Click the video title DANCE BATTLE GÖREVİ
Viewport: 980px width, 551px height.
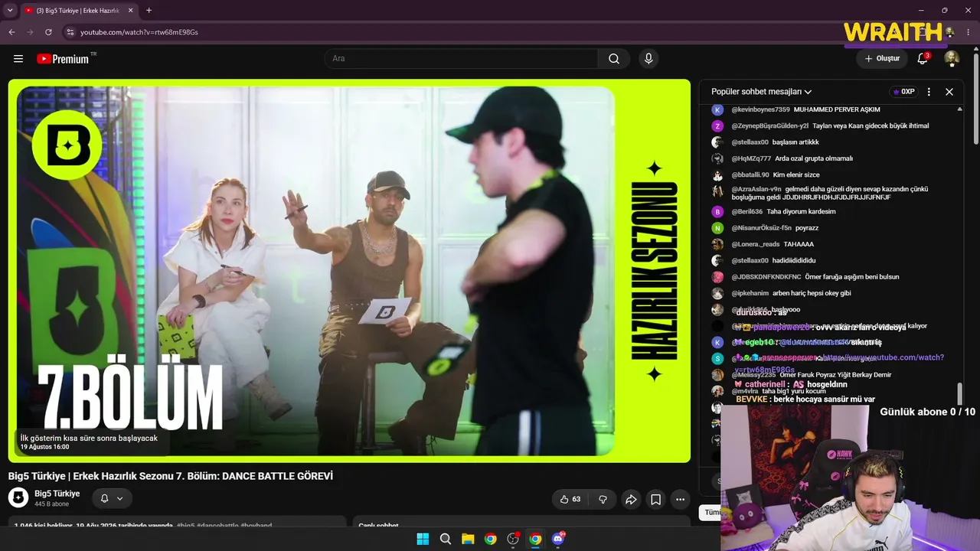click(171, 476)
